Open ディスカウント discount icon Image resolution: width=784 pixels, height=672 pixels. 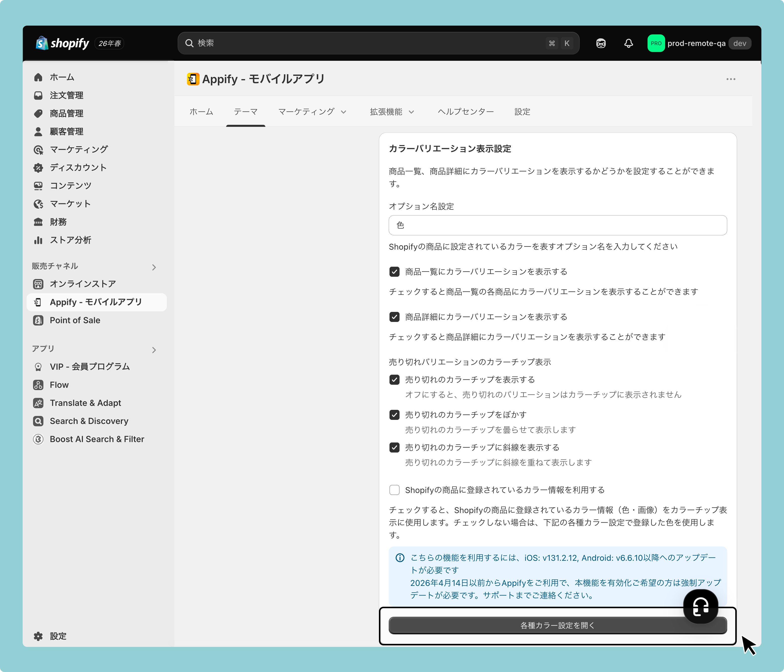[38, 167]
